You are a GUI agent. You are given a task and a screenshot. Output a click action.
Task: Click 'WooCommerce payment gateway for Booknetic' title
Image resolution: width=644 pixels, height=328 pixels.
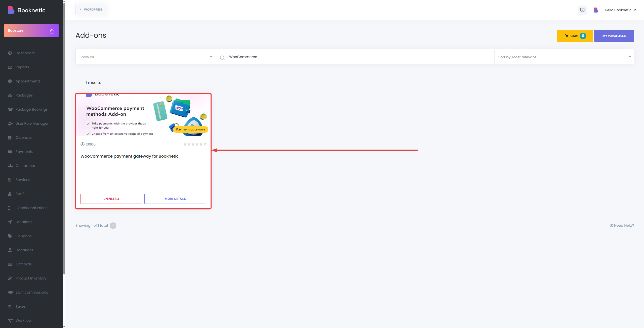[130, 156]
